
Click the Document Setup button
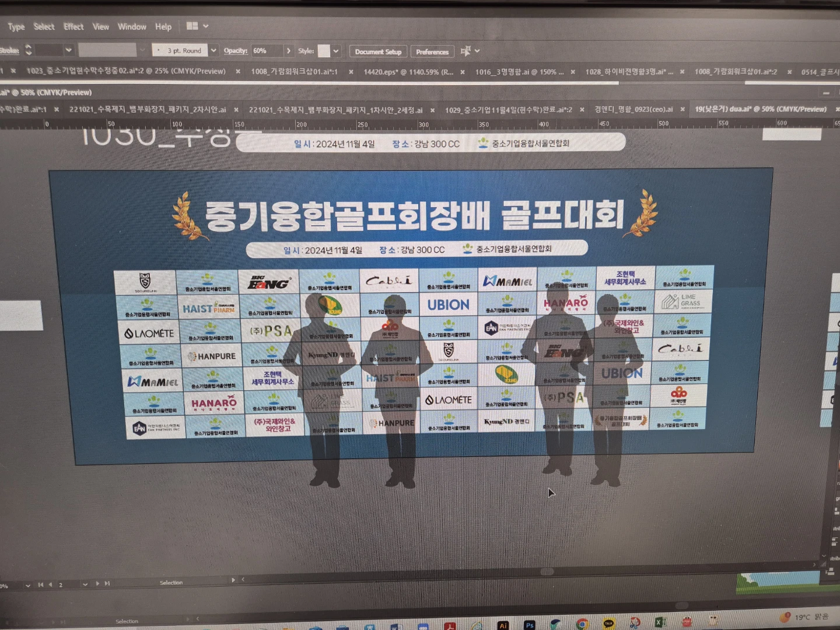point(378,52)
